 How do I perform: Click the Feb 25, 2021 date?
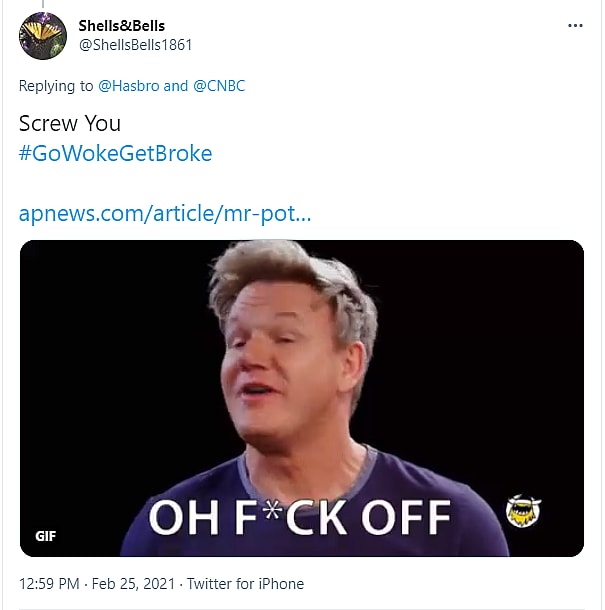tap(133, 584)
